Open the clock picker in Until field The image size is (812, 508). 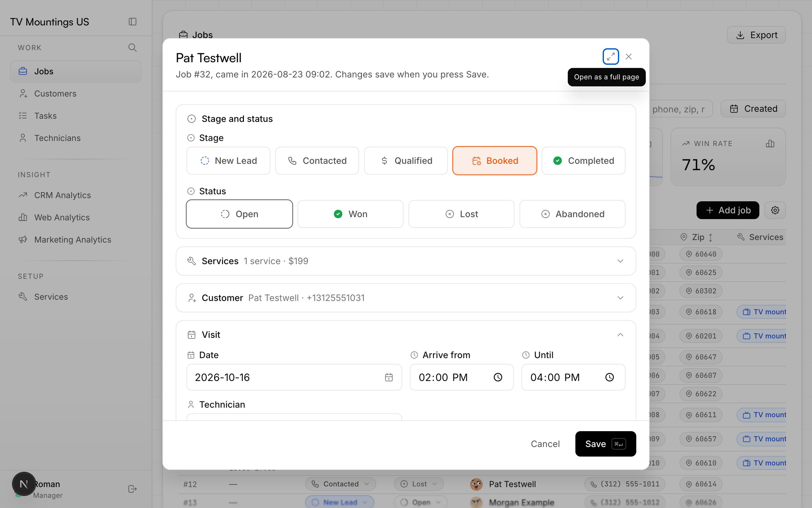(609, 377)
